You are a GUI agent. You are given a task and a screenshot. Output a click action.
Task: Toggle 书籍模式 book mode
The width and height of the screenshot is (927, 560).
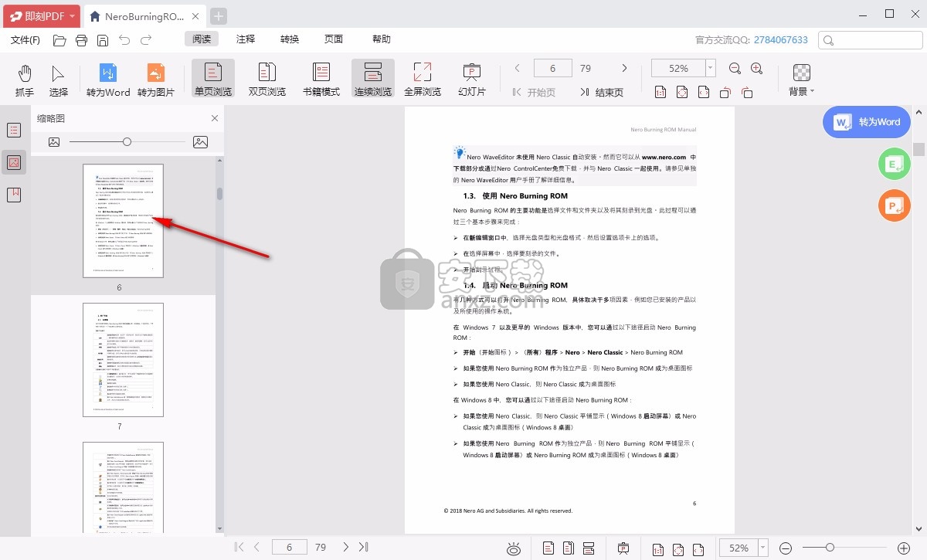click(x=321, y=80)
